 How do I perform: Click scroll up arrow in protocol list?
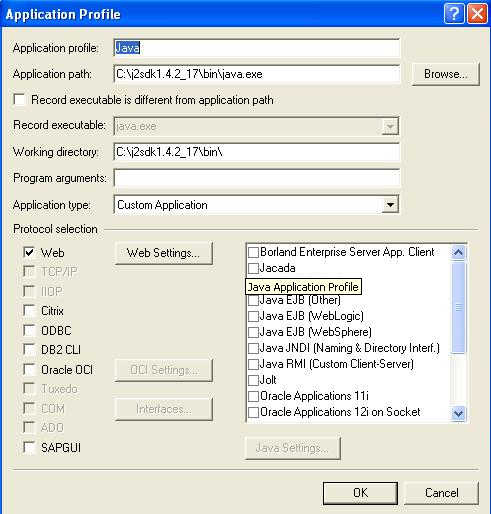458,252
